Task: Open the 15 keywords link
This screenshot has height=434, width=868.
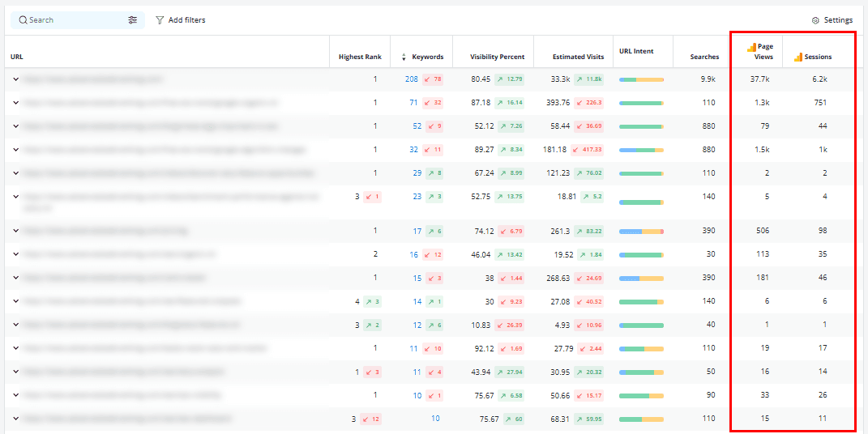Action: [x=417, y=278]
